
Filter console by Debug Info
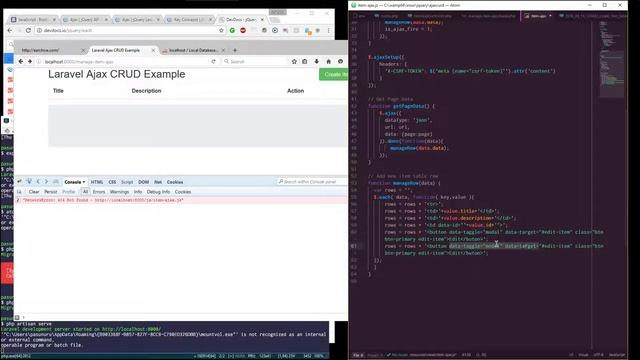click(x=158, y=192)
